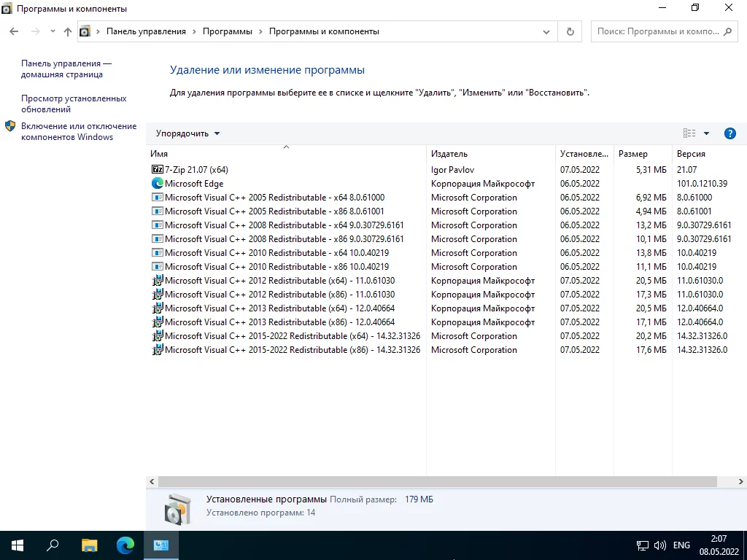Image resolution: width=747 pixels, height=560 pixels.
Task: Click icon of Visual C++ 2012 (x86) 11.0.61030
Action: tap(158, 295)
